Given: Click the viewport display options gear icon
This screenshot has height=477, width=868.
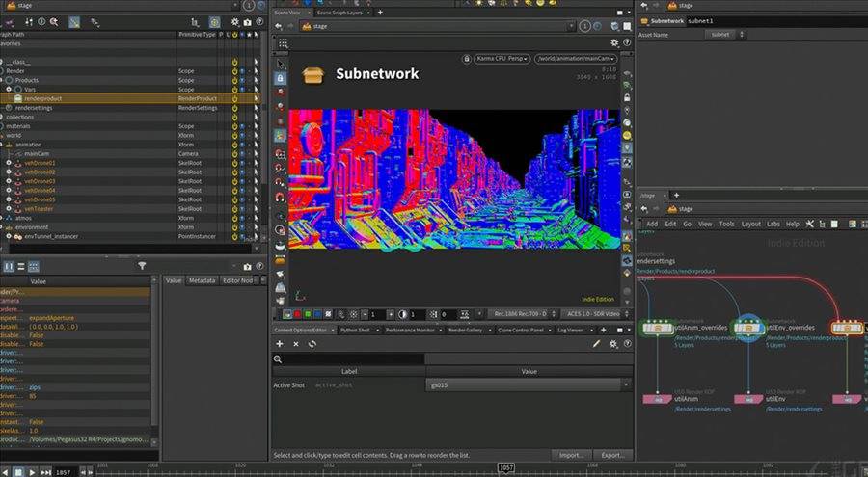Looking at the screenshot, I should 614,42.
